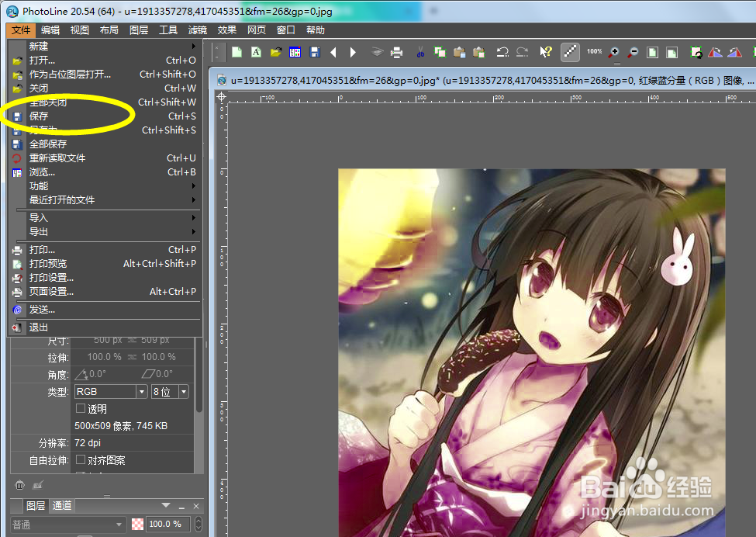756x537 pixels.
Task: Click the New Document toolbar icon
Action: 236,52
